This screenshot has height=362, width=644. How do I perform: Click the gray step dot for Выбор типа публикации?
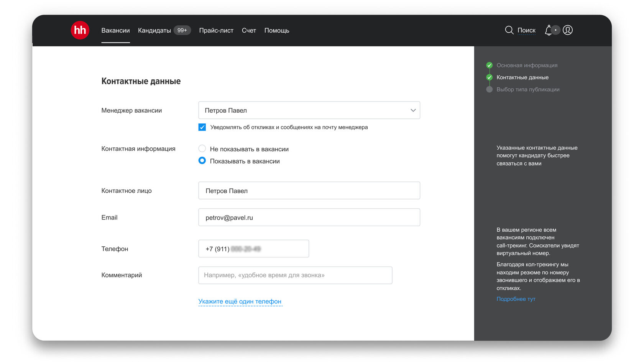click(490, 89)
